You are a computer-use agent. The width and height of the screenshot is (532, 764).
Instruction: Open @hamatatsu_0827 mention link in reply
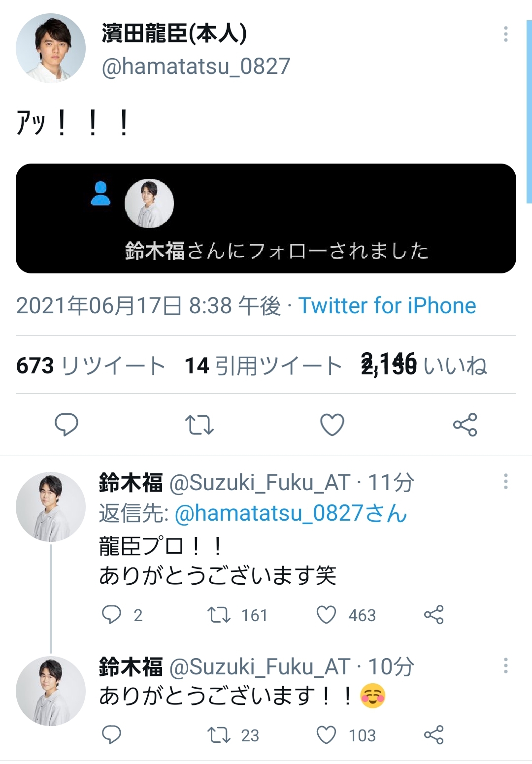(291, 513)
